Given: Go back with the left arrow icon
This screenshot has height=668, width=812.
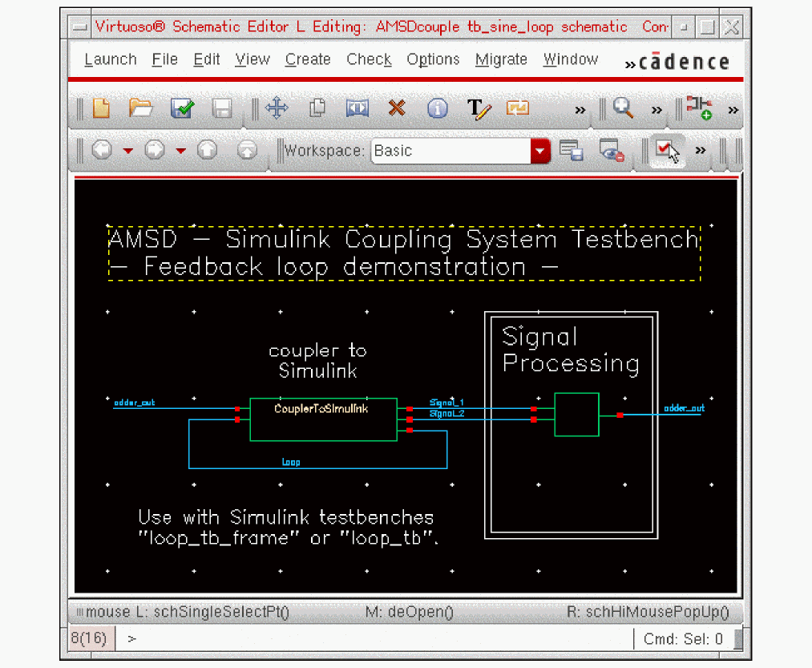Looking at the screenshot, I should click(x=102, y=150).
